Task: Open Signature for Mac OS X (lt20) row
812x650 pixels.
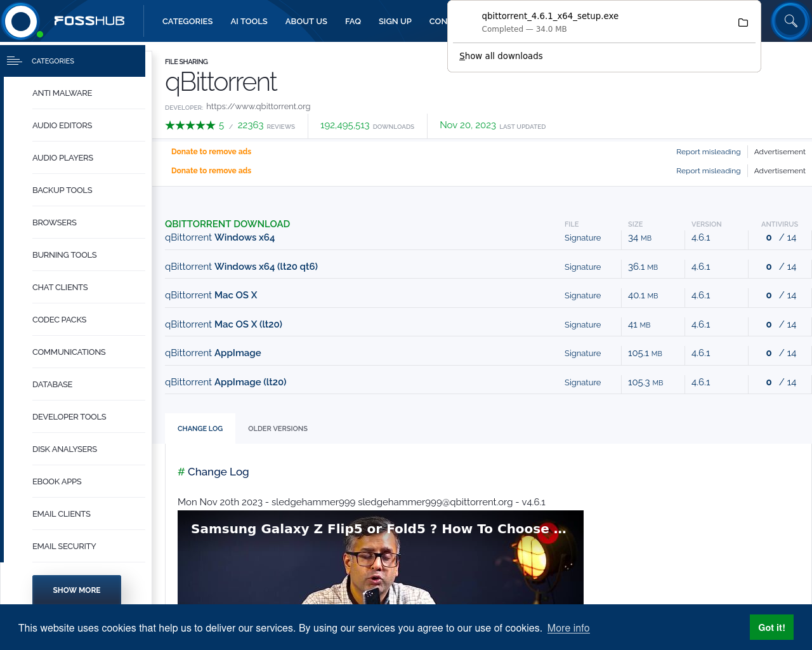Action: point(582,324)
